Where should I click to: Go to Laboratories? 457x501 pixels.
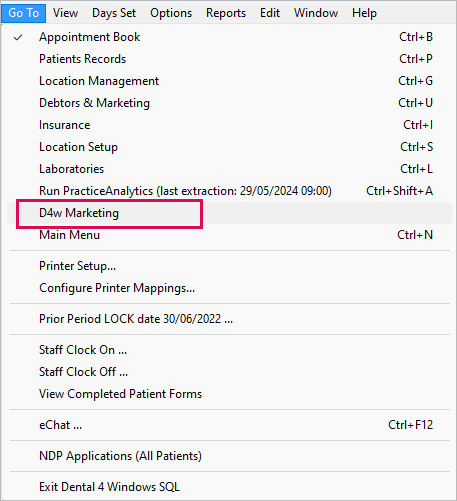(230, 169)
